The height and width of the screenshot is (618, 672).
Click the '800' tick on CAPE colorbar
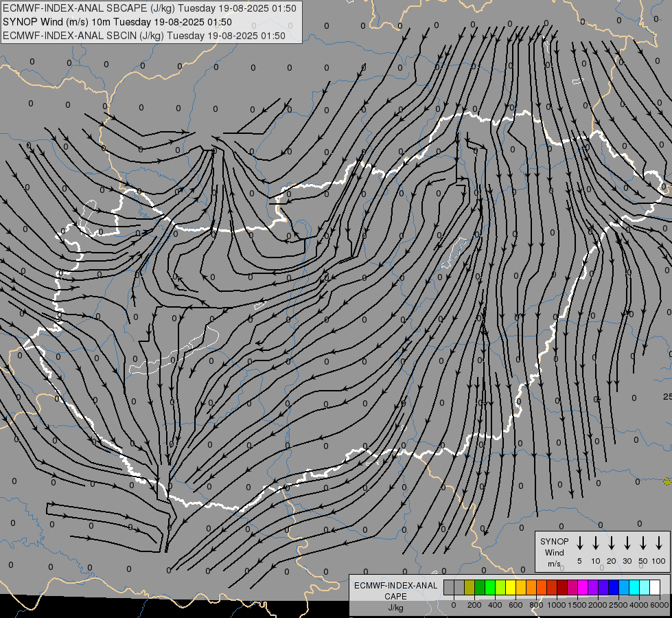click(x=536, y=605)
